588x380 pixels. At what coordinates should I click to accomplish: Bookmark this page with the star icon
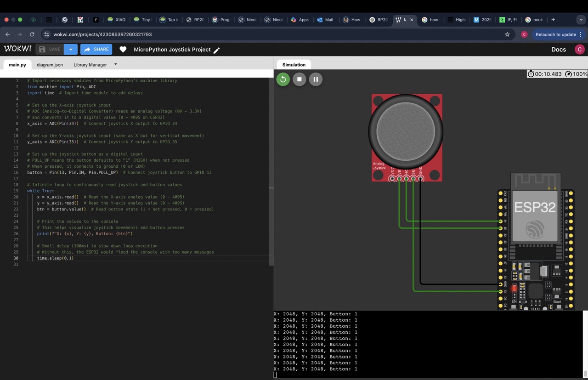click(x=507, y=34)
